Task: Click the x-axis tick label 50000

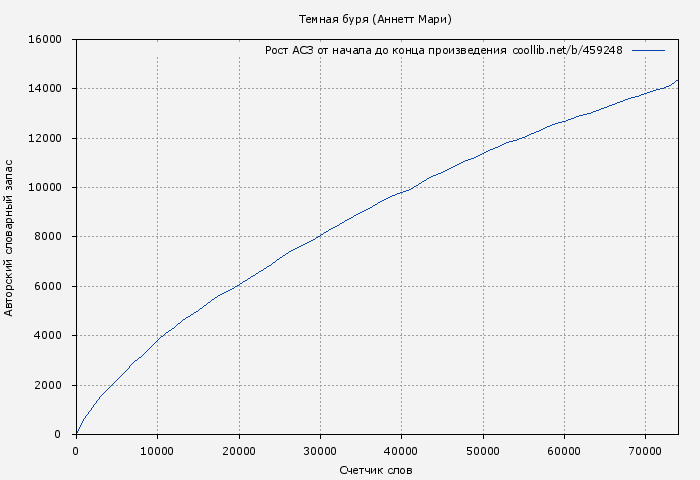Action: 483,451
